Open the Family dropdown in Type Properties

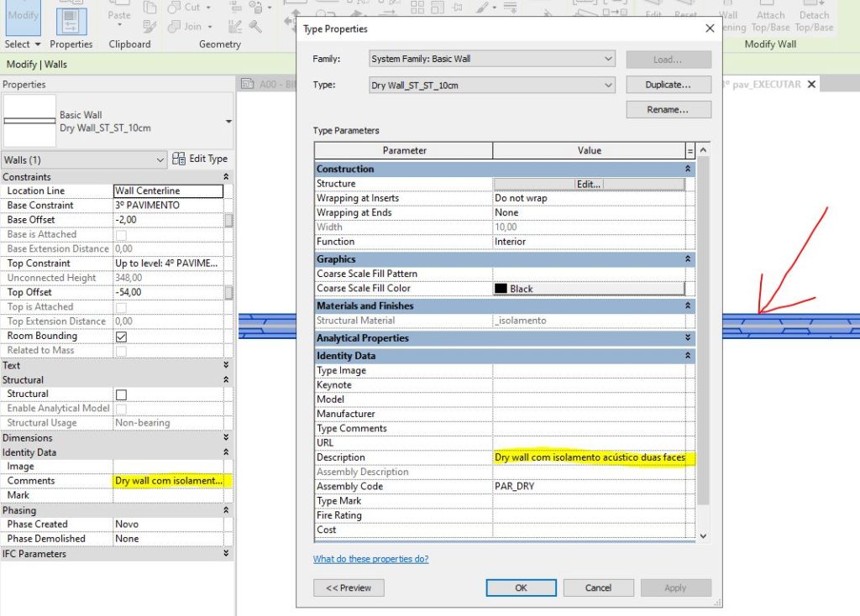pos(492,59)
